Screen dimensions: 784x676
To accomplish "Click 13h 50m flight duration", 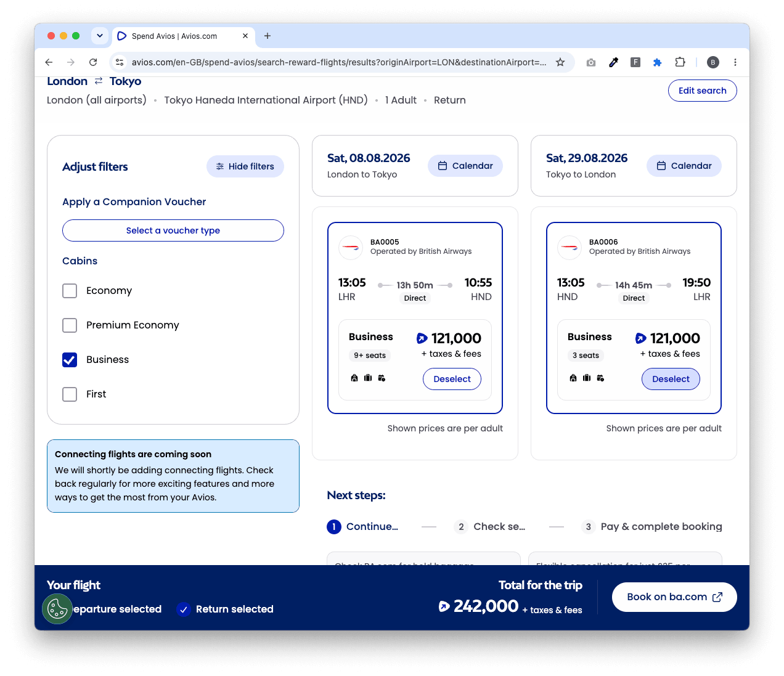I will (415, 285).
